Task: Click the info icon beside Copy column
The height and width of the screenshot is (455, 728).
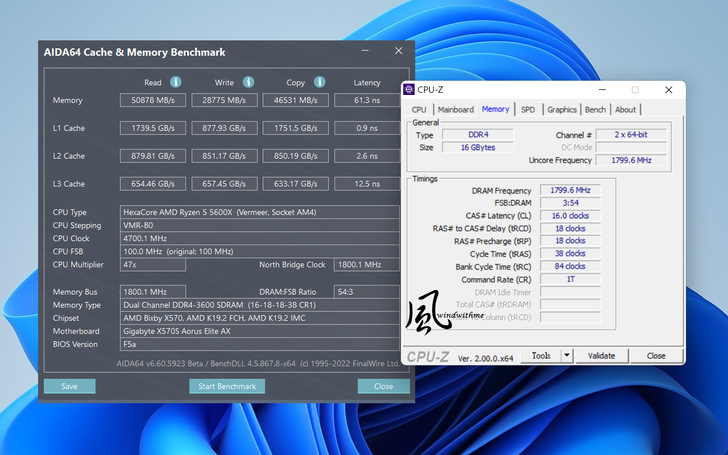Action: [319, 82]
